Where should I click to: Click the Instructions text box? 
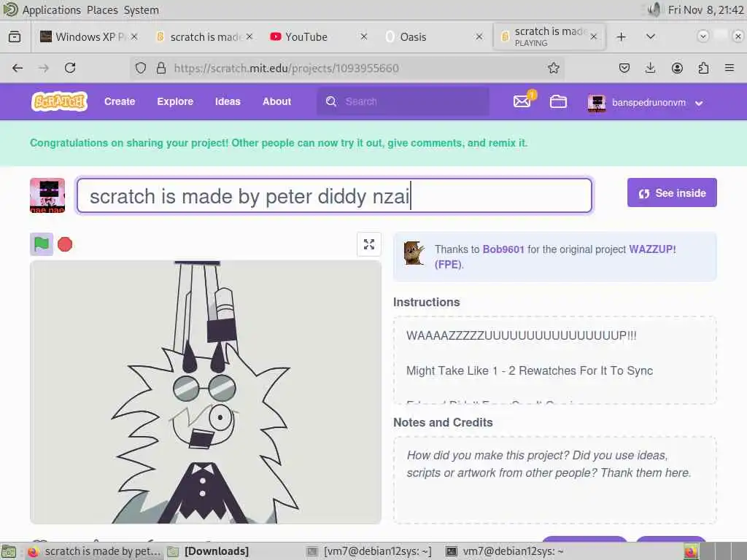pos(555,360)
